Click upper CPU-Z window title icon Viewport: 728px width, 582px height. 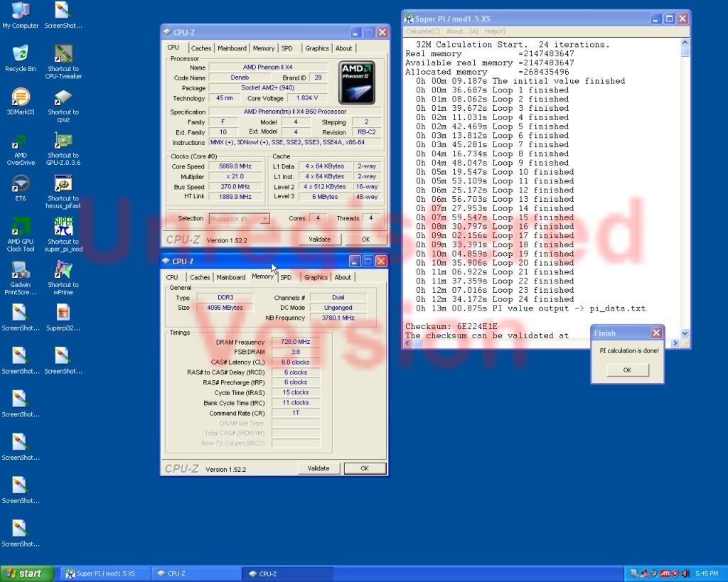[x=167, y=32]
